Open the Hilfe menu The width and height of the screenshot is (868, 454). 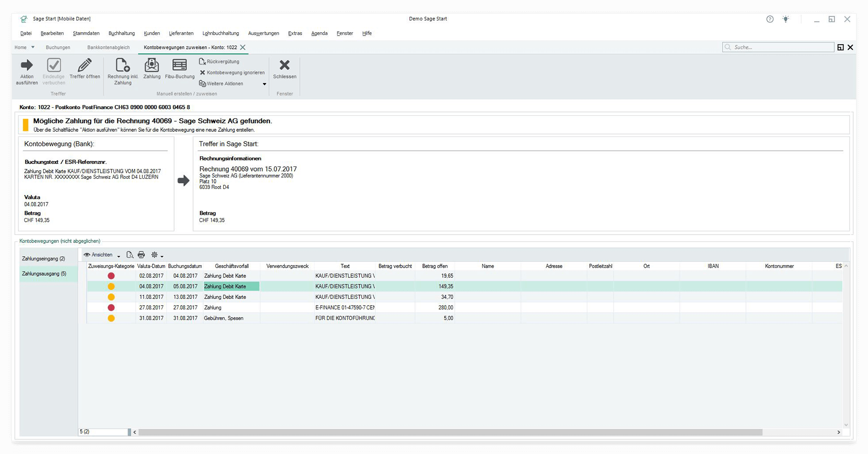coord(367,33)
